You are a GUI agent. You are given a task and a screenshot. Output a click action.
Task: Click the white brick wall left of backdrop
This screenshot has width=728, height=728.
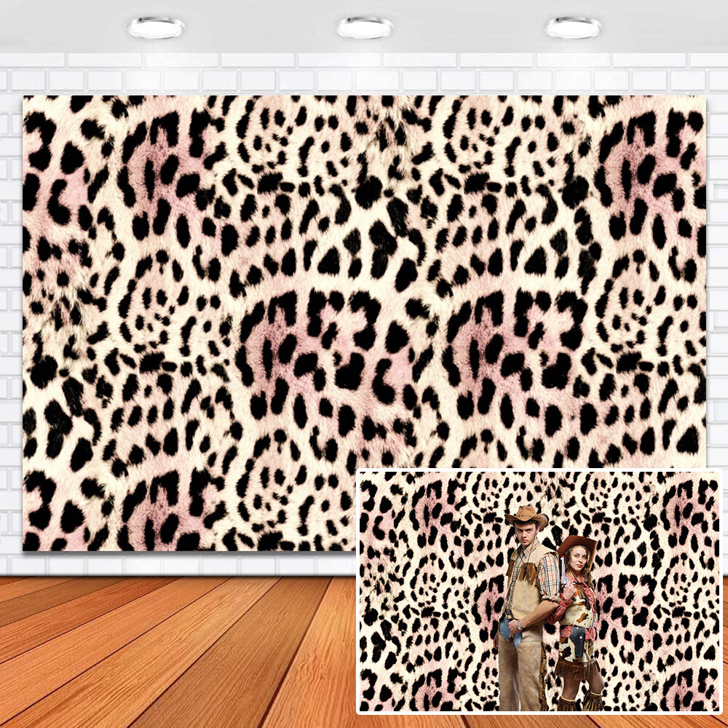click(10, 328)
